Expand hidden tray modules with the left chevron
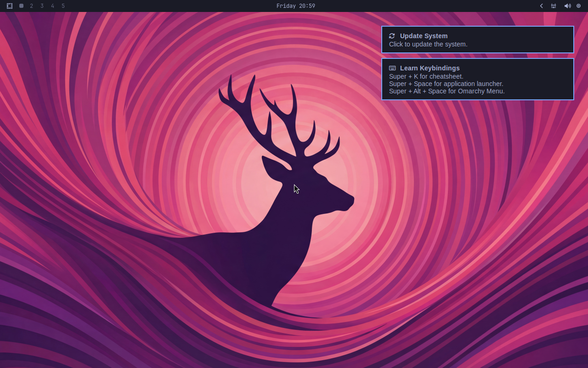588x368 pixels. [541, 6]
